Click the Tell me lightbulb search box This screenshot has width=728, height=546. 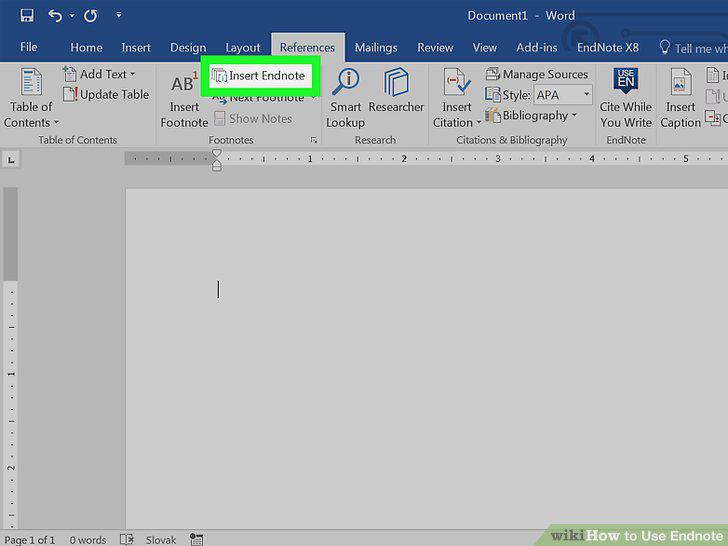tap(693, 48)
